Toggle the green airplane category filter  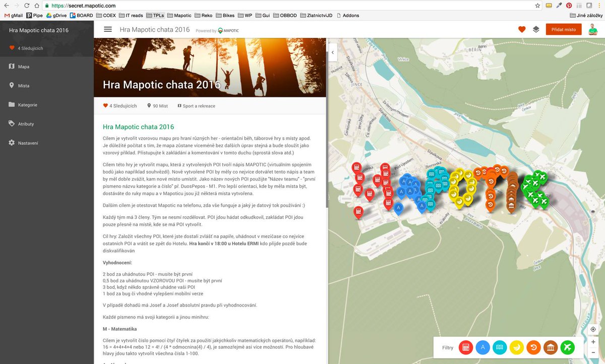(x=568, y=347)
